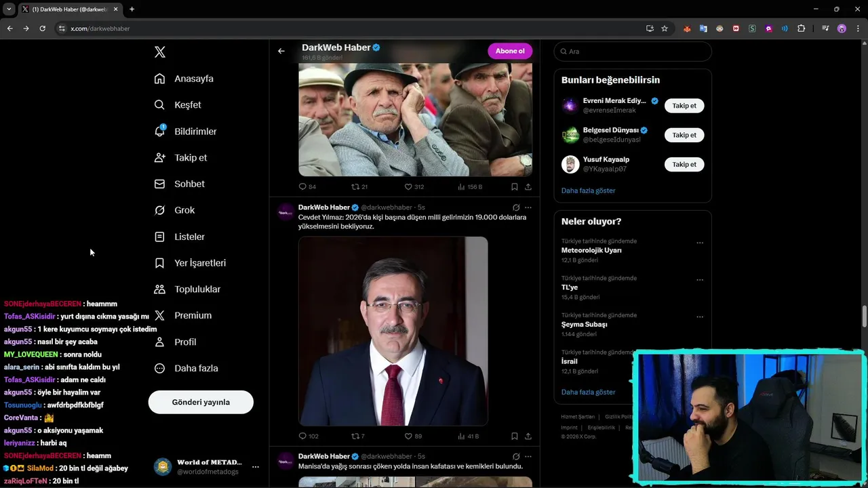Open Chrome three-dot menu
The height and width of the screenshot is (488, 868).
[859, 28]
